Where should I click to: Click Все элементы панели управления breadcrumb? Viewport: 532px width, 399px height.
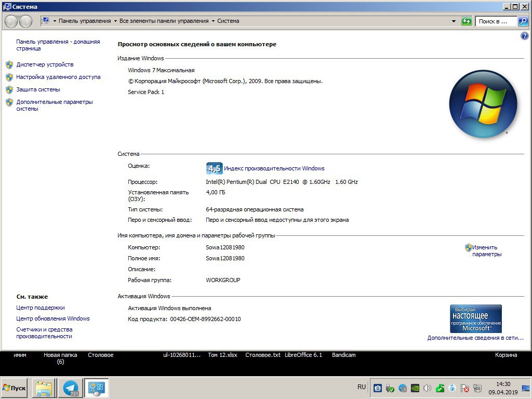pyautogui.click(x=164, y=21)
